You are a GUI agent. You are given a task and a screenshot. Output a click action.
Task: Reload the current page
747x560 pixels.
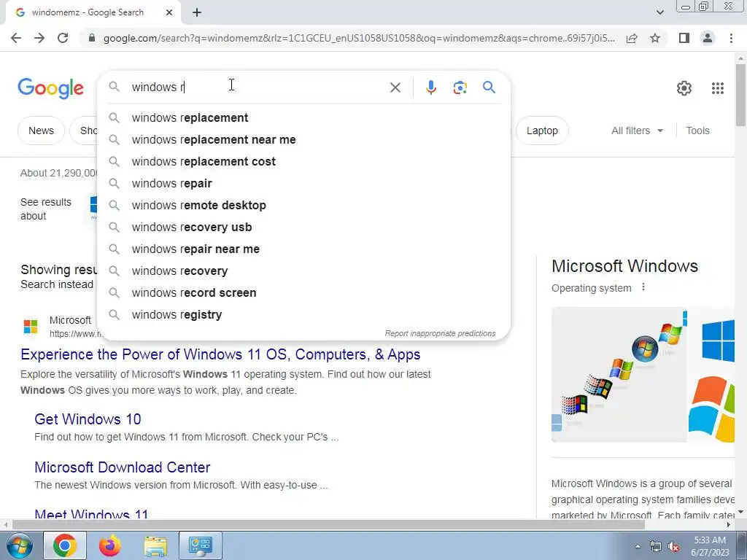click(x=63, y=38)
